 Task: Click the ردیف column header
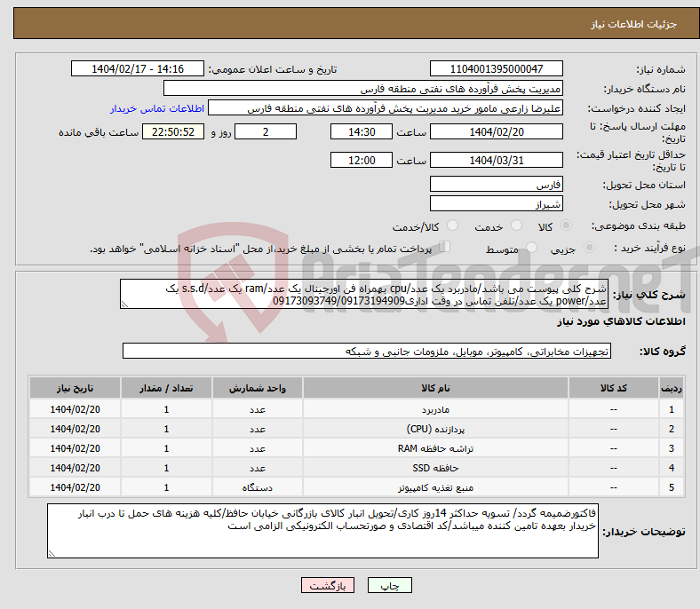[671, 388]
